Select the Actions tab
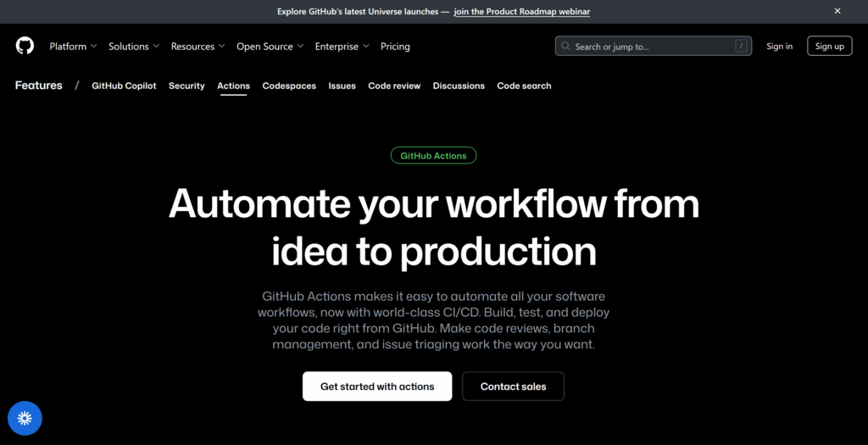The width and height of the screenshot is (868, 445). (234, 86)
